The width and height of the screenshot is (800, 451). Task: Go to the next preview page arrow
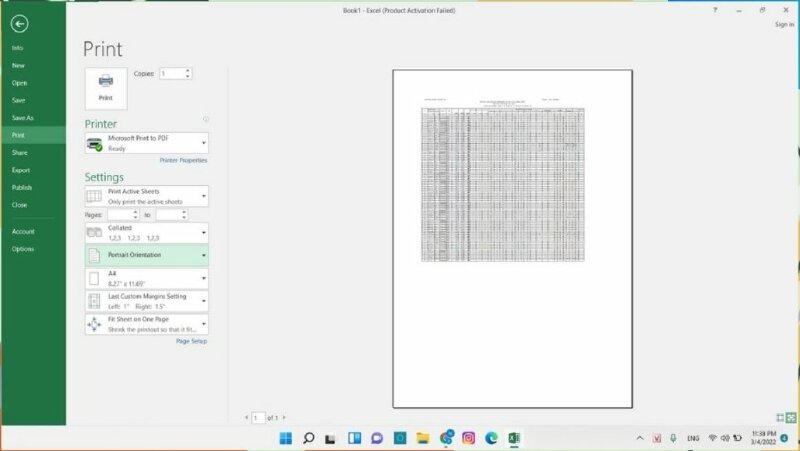pyautogui.click(x=284, y=418)
